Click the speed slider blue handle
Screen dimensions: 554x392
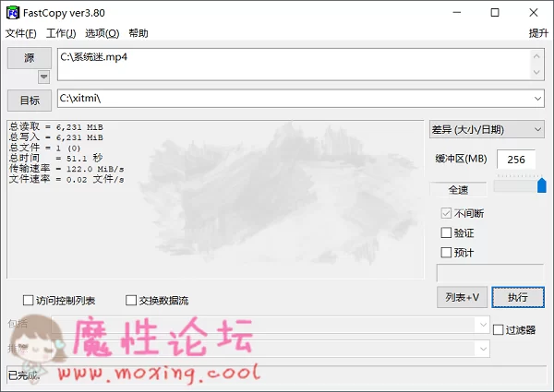pyautogui.click(x=542, y=185)
